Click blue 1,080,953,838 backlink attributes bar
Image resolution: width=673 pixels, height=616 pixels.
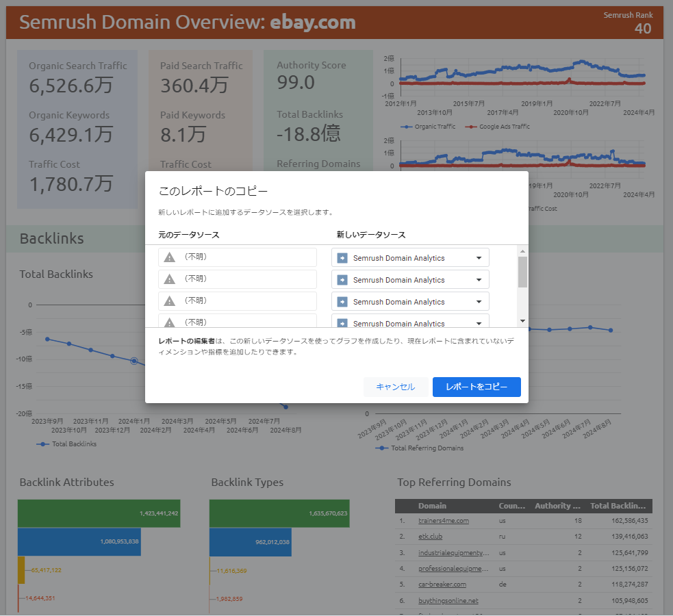(x=79, y=542)
